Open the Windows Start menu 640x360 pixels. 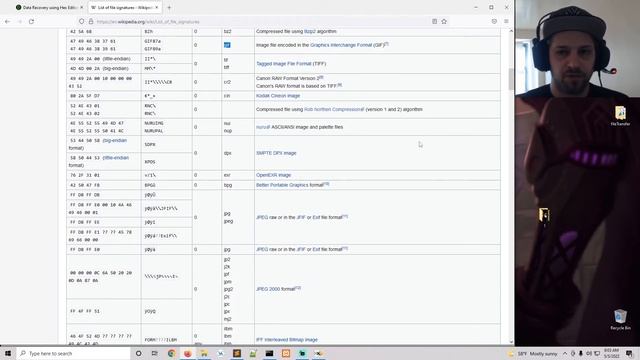8,353
